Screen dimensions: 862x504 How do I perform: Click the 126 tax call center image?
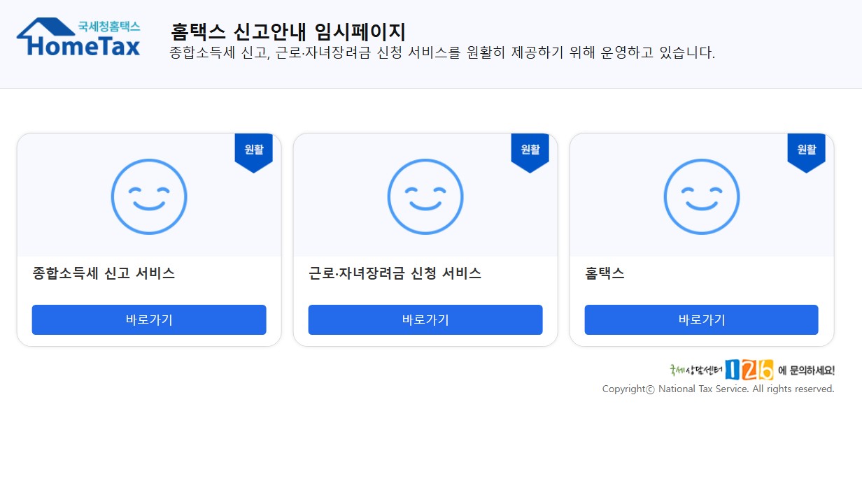point(751,370)
